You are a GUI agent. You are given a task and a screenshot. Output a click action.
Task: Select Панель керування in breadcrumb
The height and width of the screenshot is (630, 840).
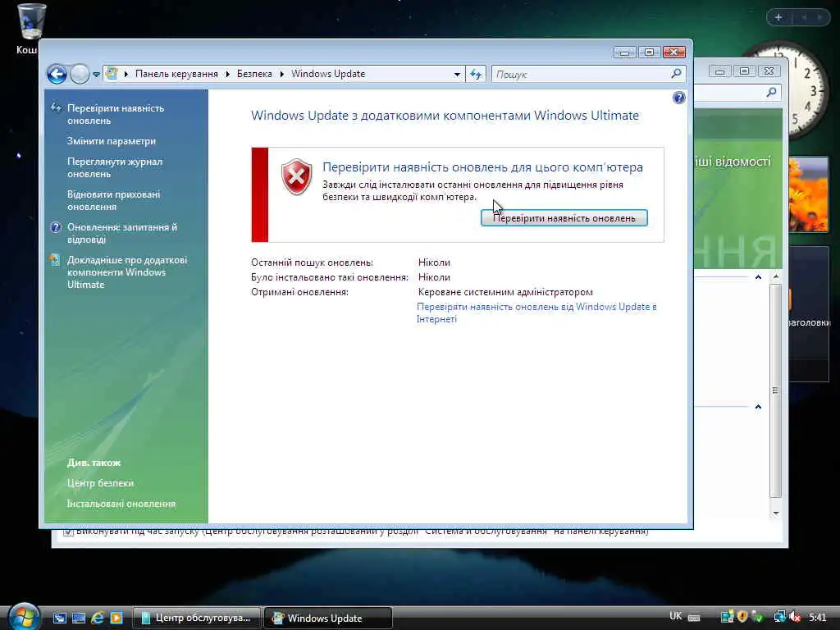coord(176,74)
